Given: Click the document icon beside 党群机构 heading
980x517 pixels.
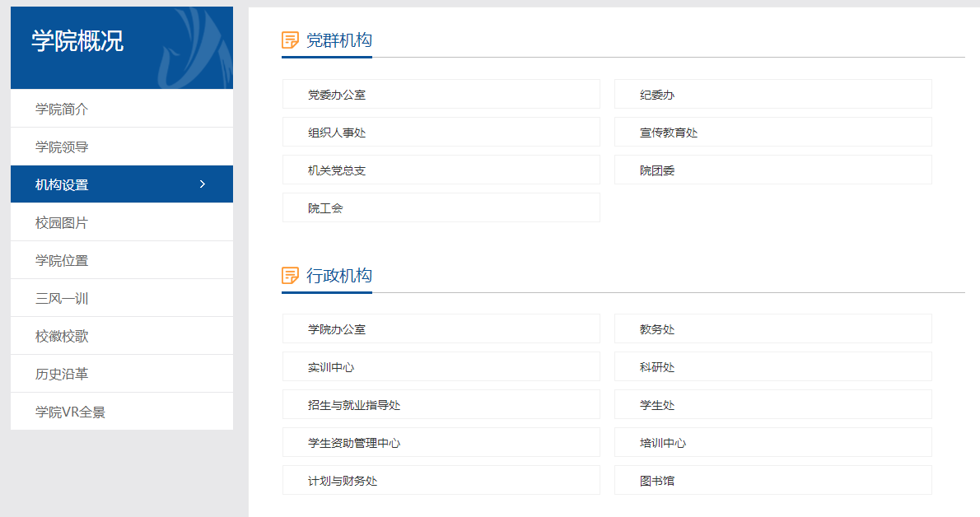Looking at the screenshot, I should click(290, 40).
